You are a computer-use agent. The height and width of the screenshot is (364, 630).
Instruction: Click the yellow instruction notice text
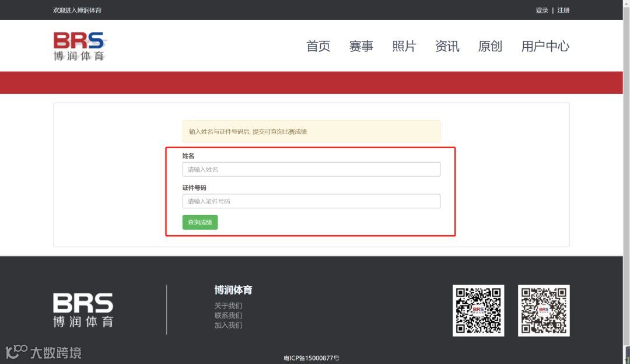(x=248, y=131)
